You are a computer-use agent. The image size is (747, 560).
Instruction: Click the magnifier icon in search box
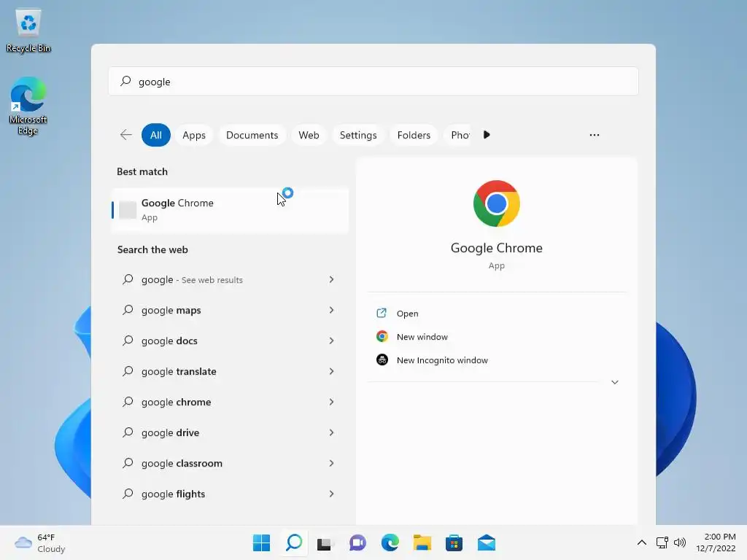(x=125, y=81)
